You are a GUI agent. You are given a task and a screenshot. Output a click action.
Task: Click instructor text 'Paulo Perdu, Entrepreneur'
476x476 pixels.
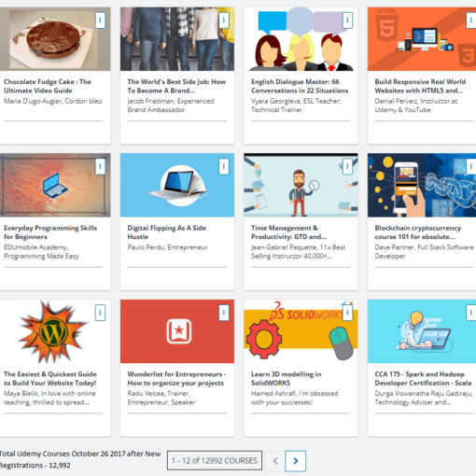167,247
